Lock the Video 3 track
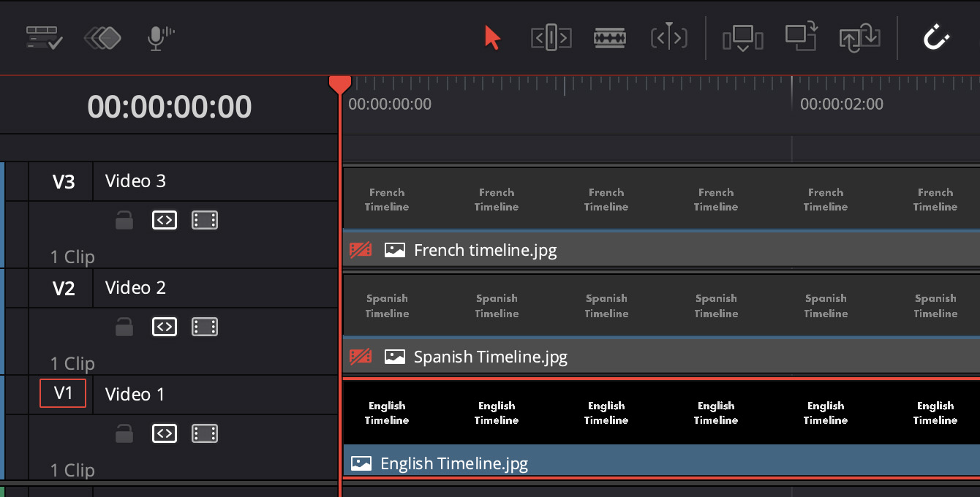980x497 pixels. pyautogui.click(x=124, y=220)
